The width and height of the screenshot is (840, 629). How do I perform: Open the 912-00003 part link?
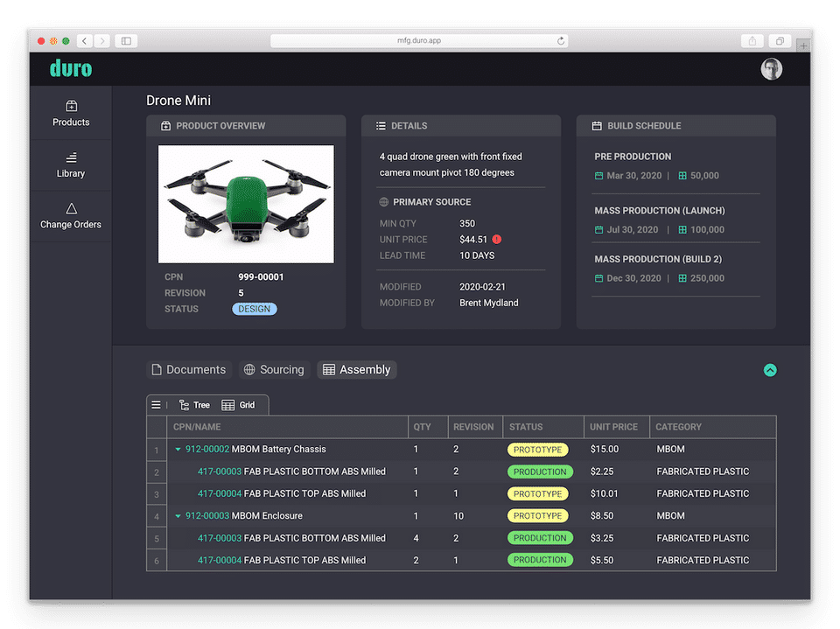[x=207, y=515]
